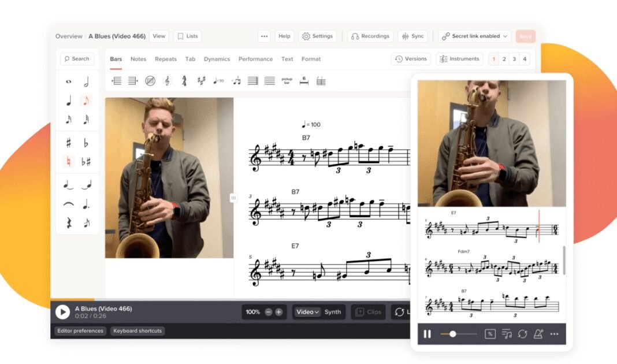Click the Keyboard shortcuts button
Image resolution: width=617 pixels, height=364 pixels.
137,331
